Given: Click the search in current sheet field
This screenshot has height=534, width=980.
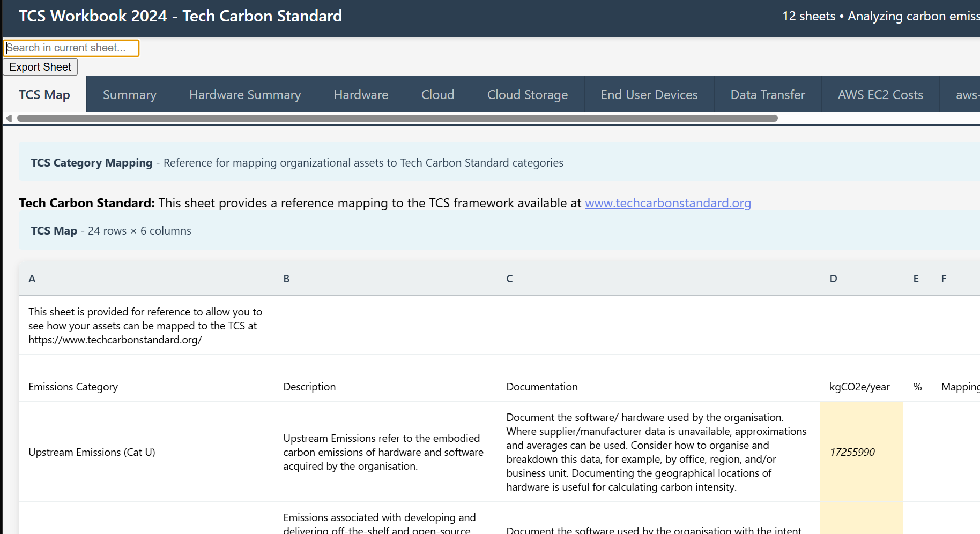Looking at the screenshot, I should tap(71, 48).
